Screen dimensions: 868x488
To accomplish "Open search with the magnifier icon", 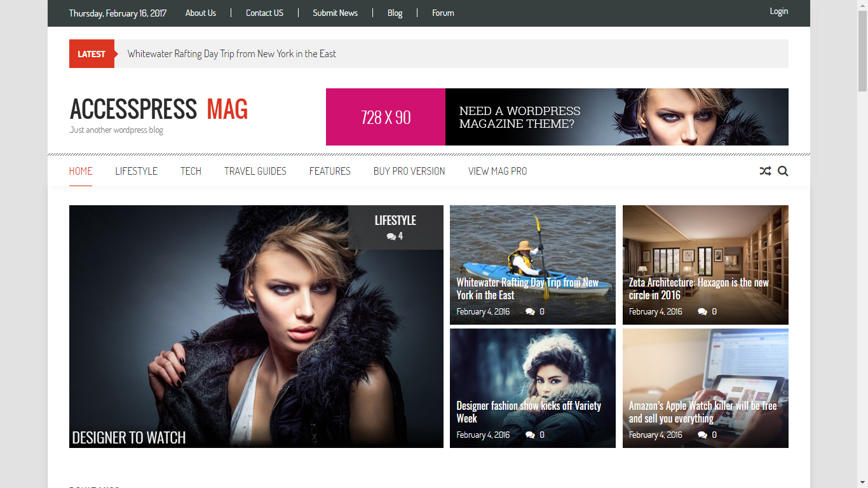I will (783, 171).
